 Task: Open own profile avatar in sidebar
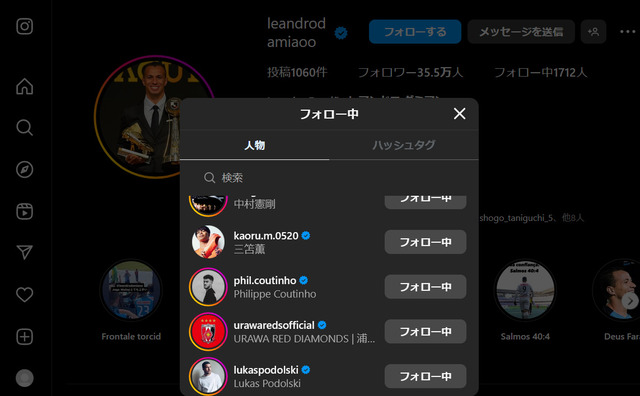tap(24, 378)
